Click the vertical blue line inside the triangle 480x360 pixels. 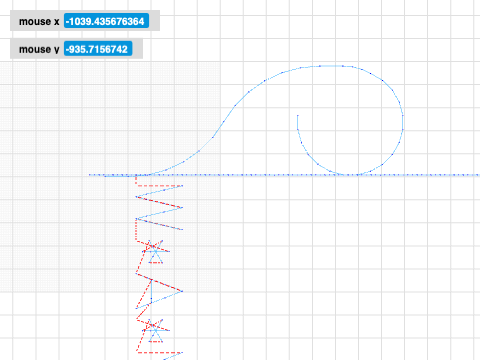pyautogui.click(x=151, y=291)
